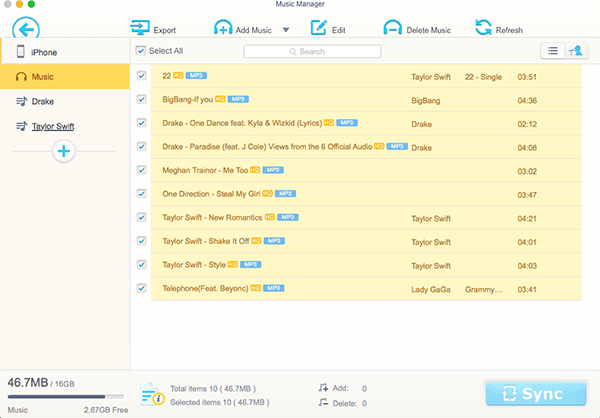600x418 pixels.
Task: Click Export label in toolbar
Action: [165, 30]
